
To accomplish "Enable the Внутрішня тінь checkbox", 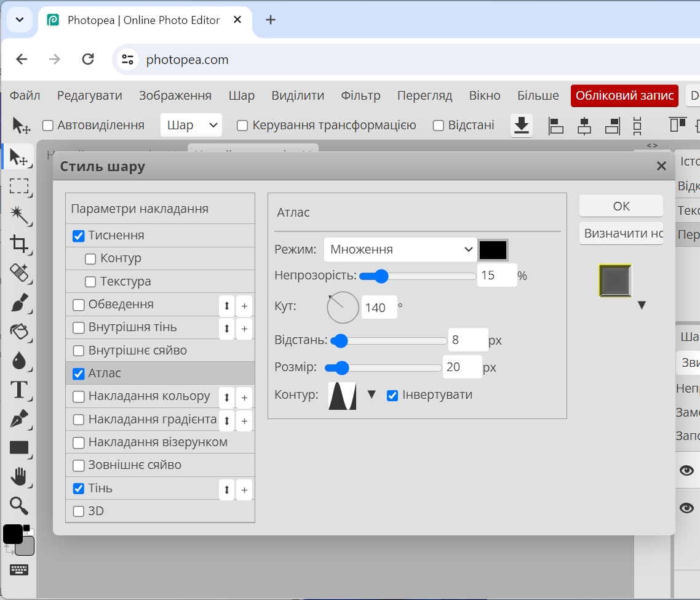I will click(x=79, y=327).
